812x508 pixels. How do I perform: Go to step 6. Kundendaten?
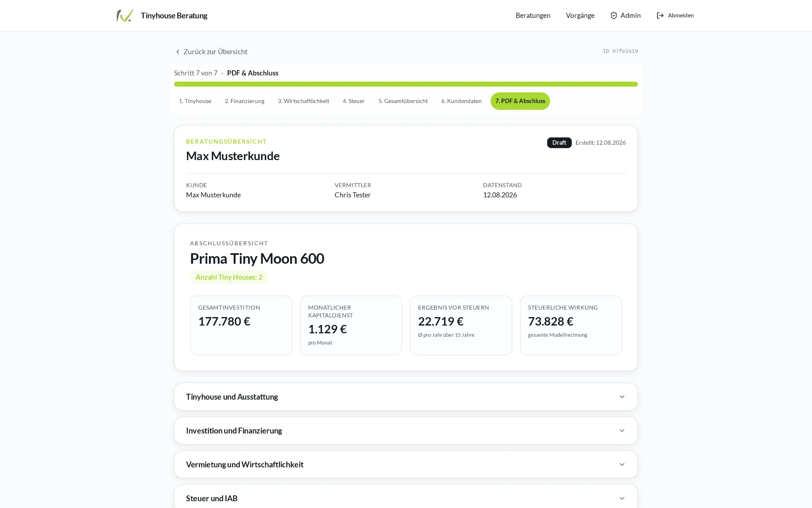tap(461, 101)
